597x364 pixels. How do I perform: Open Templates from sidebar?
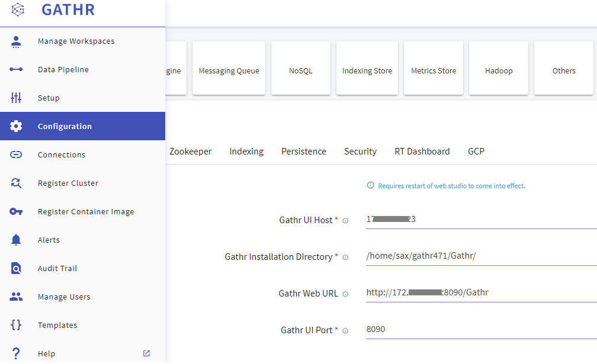click(83, 325)
